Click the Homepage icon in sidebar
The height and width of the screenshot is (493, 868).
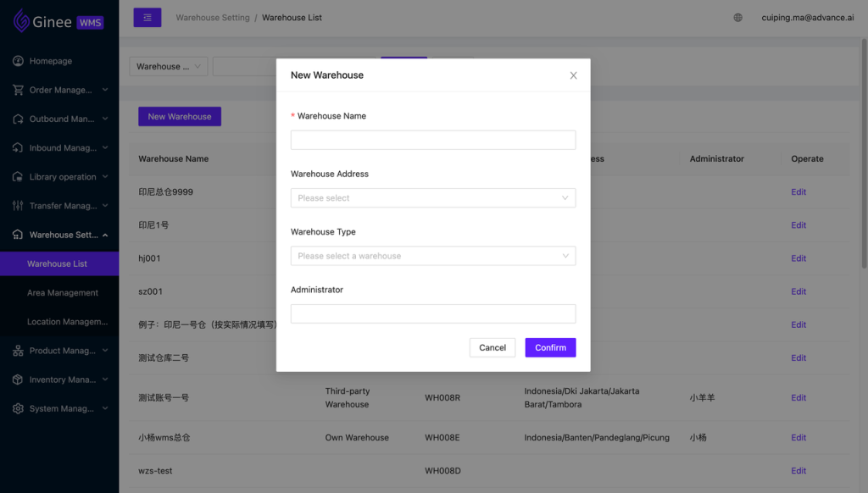pyautogui.click(x=18, y=61)
